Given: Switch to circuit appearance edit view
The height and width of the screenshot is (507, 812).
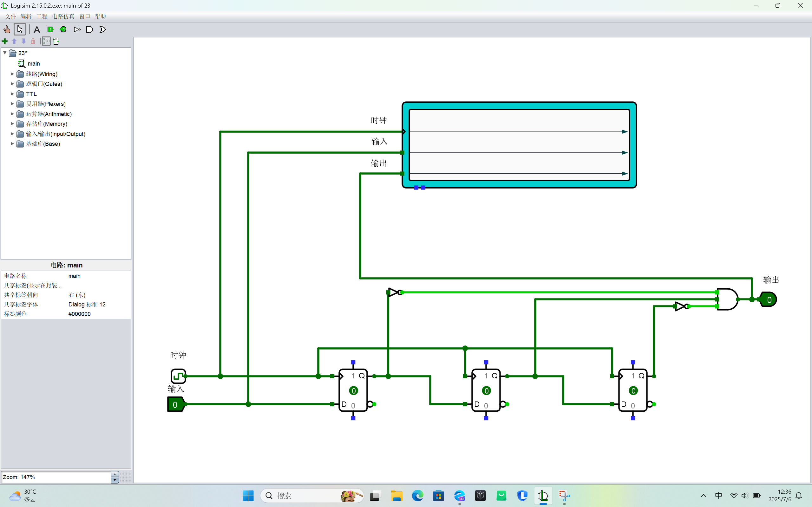Looking at the screenshot, I should tap(56, 41).
